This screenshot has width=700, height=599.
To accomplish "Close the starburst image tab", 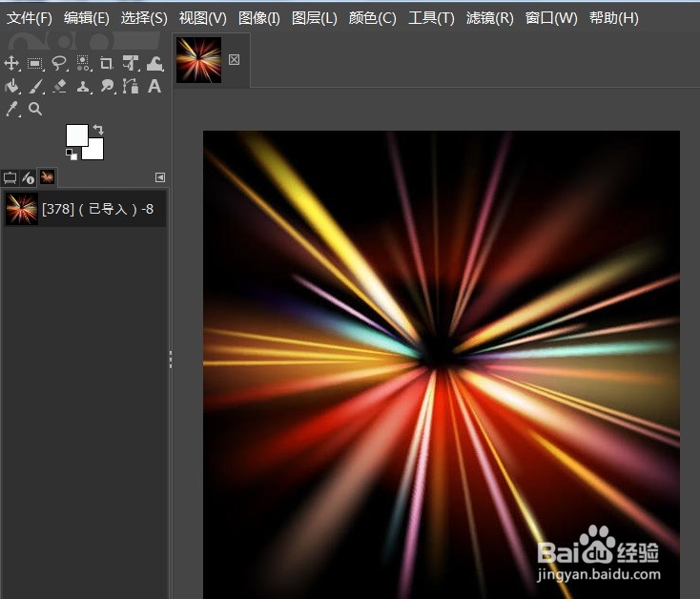I will tap(234, 59).
